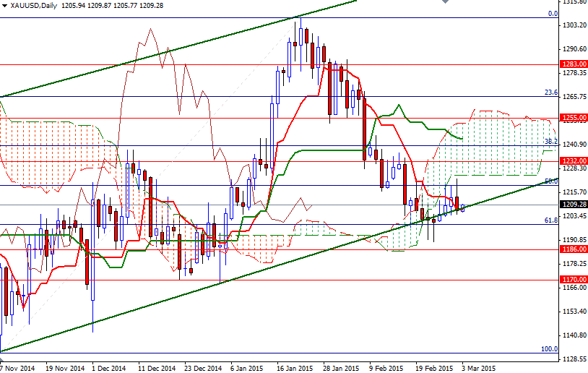
Task: Open the chart menu triangle beside XAUUSD
Action: 4,5
